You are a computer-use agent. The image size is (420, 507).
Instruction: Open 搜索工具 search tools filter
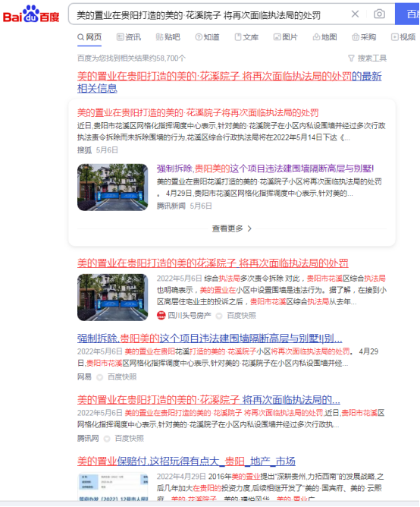(x=368, y=58)
